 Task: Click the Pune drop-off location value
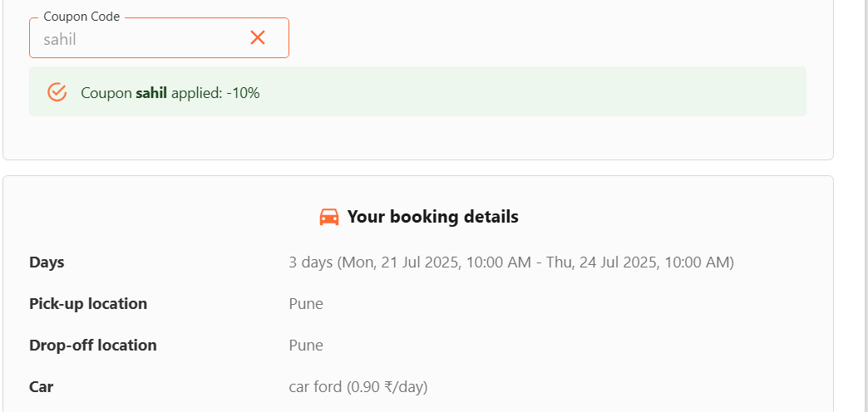tap(306, 346)
